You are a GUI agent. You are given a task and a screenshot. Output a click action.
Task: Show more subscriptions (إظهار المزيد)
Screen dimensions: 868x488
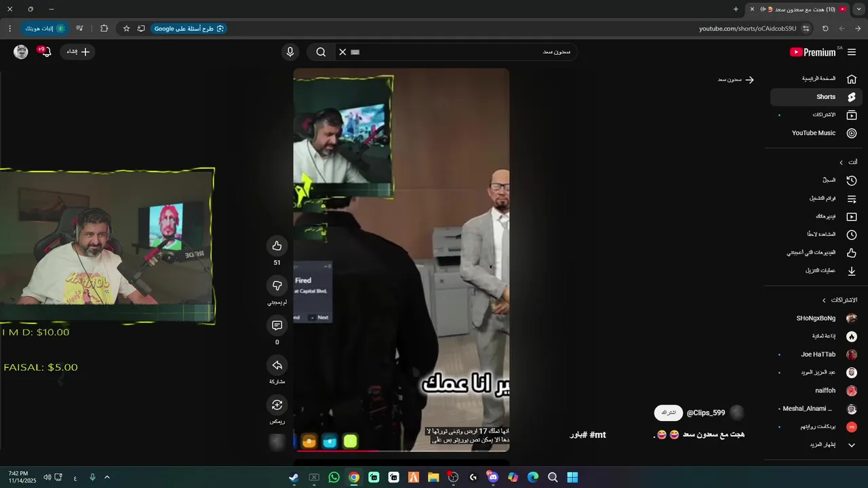[x=816, y=445]
